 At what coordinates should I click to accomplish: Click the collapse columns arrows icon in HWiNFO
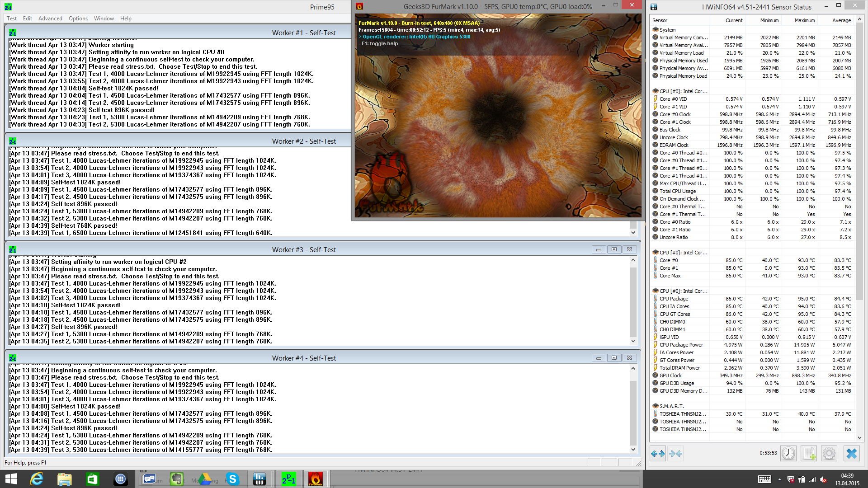676,453
